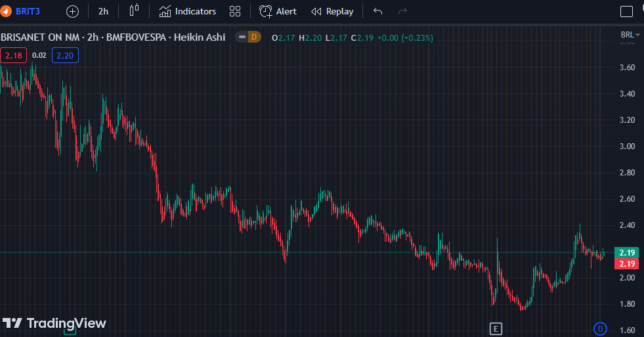Open the layout setup square icon

626,11
